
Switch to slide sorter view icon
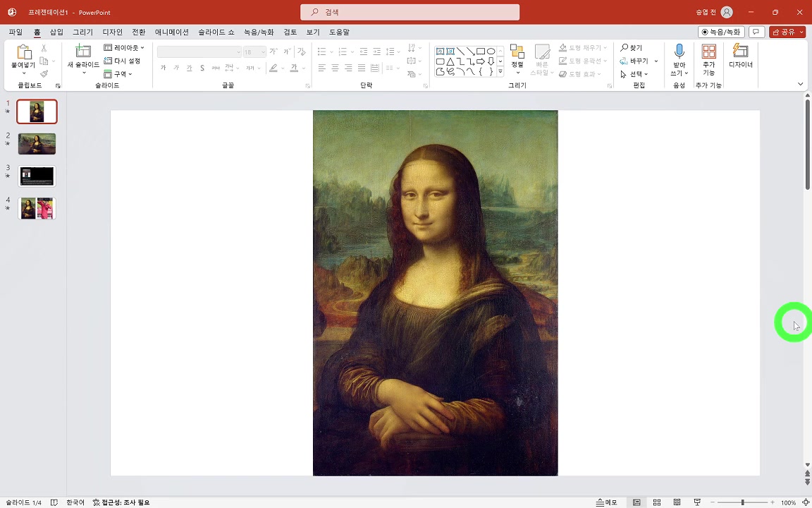pos(657,502)
